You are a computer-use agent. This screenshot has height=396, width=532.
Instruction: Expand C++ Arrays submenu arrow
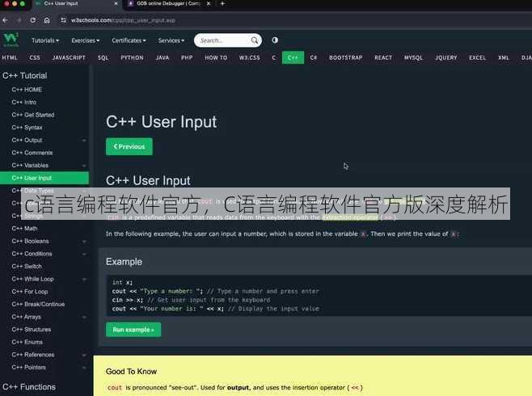tap(84, 317)
